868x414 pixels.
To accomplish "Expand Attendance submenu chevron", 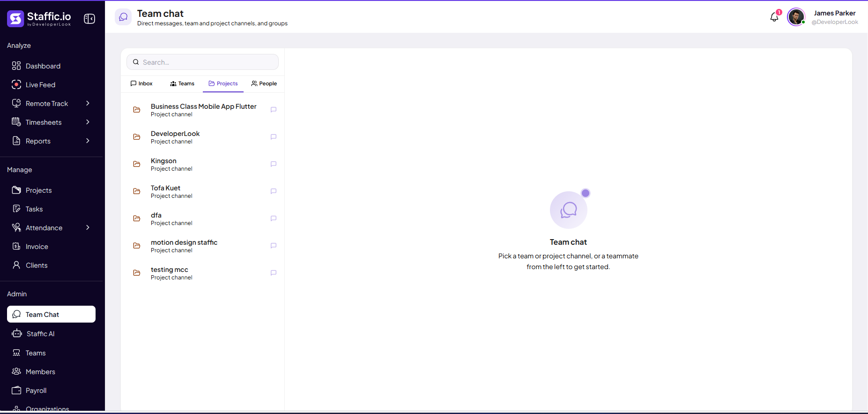I will point(88,227).
